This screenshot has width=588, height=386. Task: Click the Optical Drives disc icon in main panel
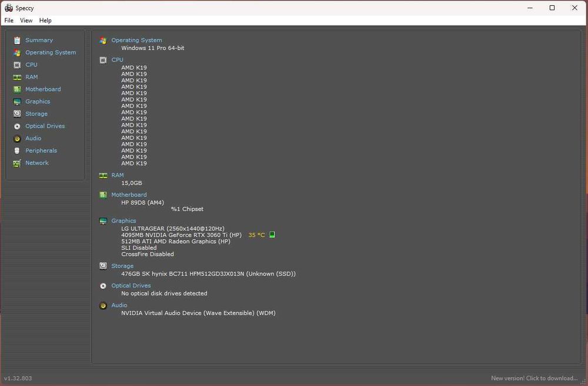pos(103,286)
